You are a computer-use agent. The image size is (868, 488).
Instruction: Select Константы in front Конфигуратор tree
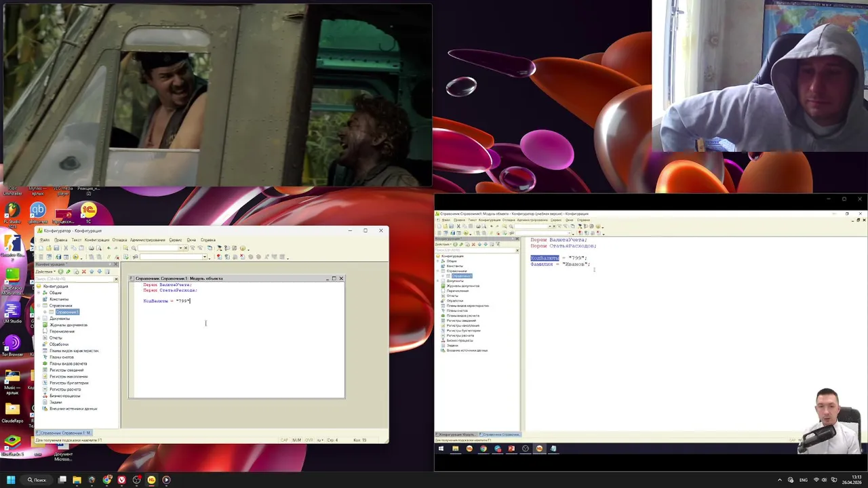coord(58,299)
